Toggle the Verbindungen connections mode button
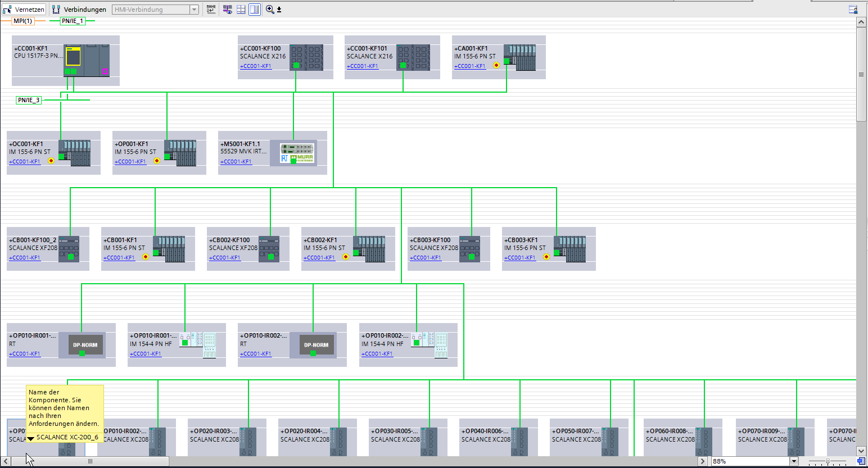This screenshot has width=868, height=468. (79, 10)
